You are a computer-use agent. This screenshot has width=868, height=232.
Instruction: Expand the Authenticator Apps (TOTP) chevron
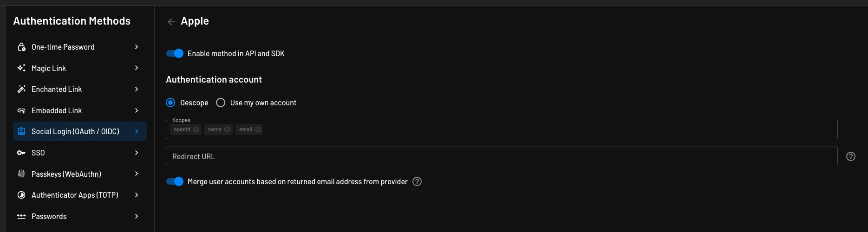coord(137,195)
